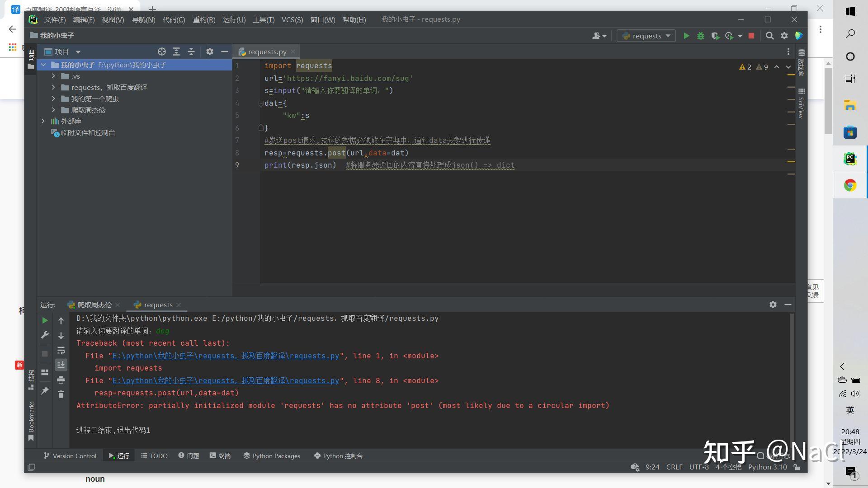This screenshot has width=868, height=488.
Task: Collapse all items icon in project panel
Action: 191,52
